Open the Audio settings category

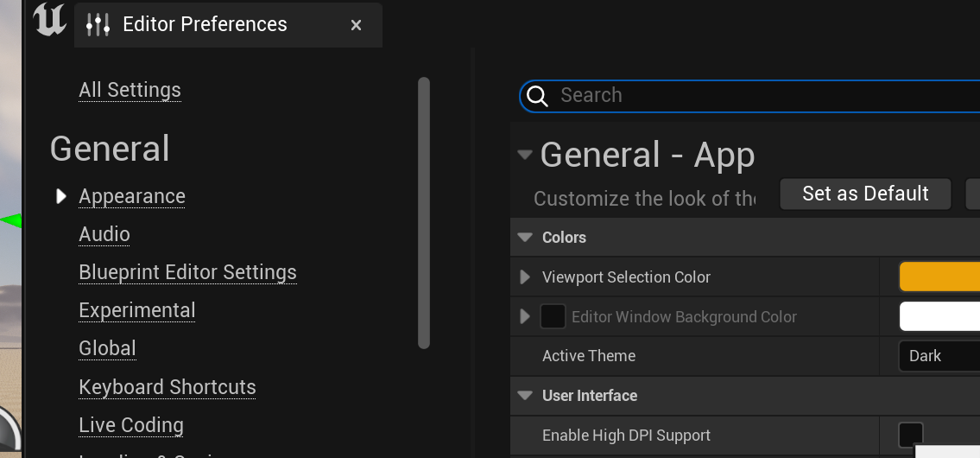tap(104, 234)
